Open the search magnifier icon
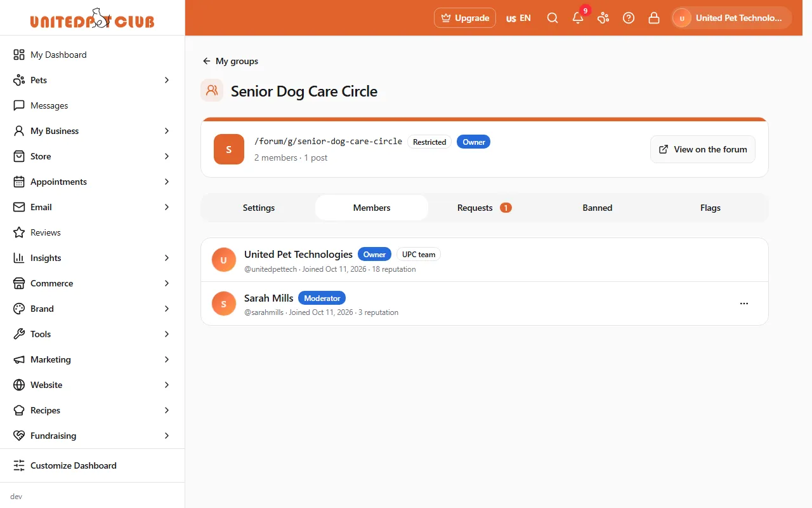The width and height of the screenshot is (812, 508). point(553,18)
